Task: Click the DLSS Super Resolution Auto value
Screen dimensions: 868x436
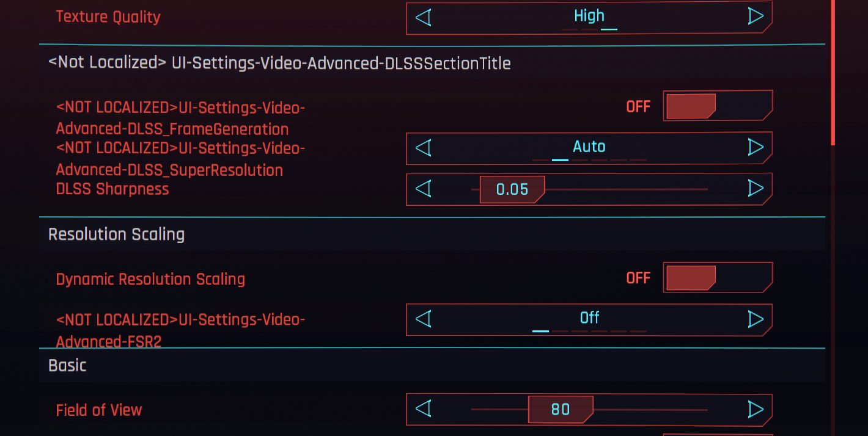Action: click(x=589, y=147)
